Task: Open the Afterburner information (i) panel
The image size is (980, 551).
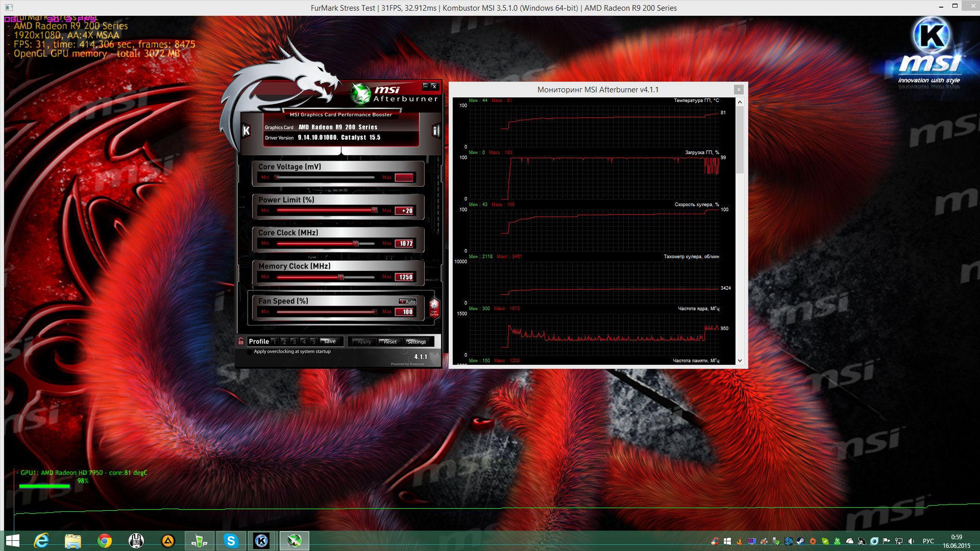Action: 435,131
